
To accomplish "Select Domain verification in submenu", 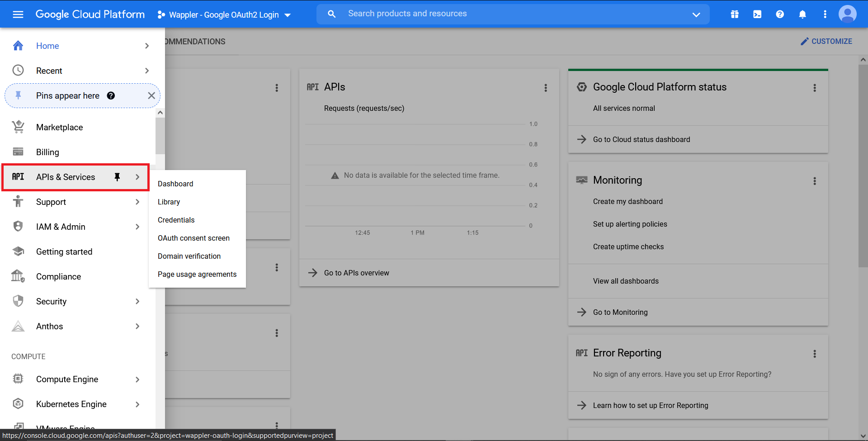I will click(197, 256).
